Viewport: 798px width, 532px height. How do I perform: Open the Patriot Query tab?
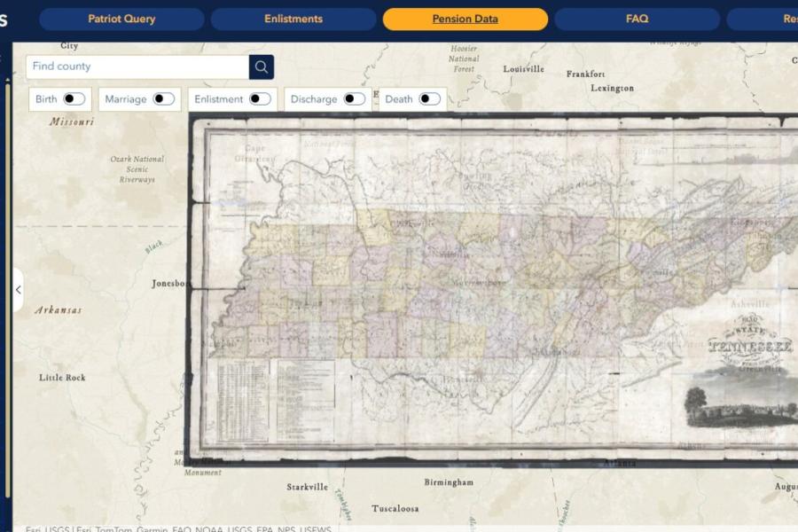pos(121,19)
